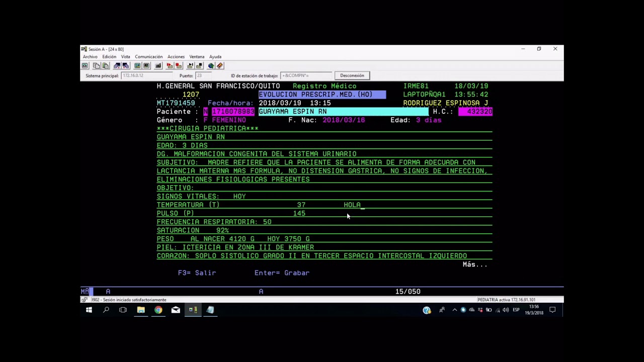Click the Paste clipboard toolbar icon
This screenshot has height=362, width=644.
105,66
